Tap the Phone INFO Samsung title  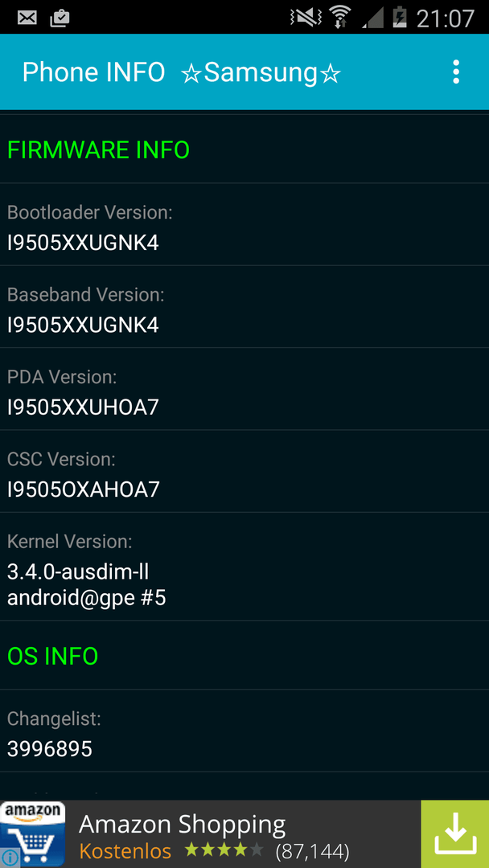(x=182, y=72)
